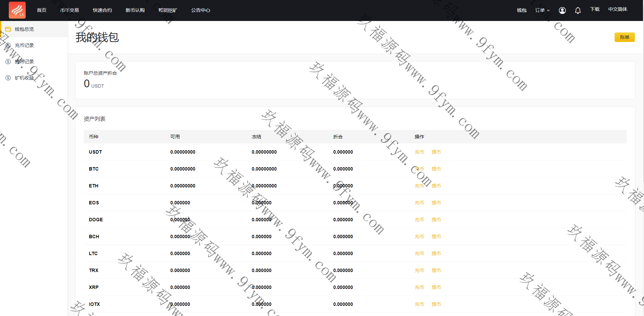This screenshot has height=316, width=644.
Task: Open notifications bell icon
Action: [x=578, y=10]
